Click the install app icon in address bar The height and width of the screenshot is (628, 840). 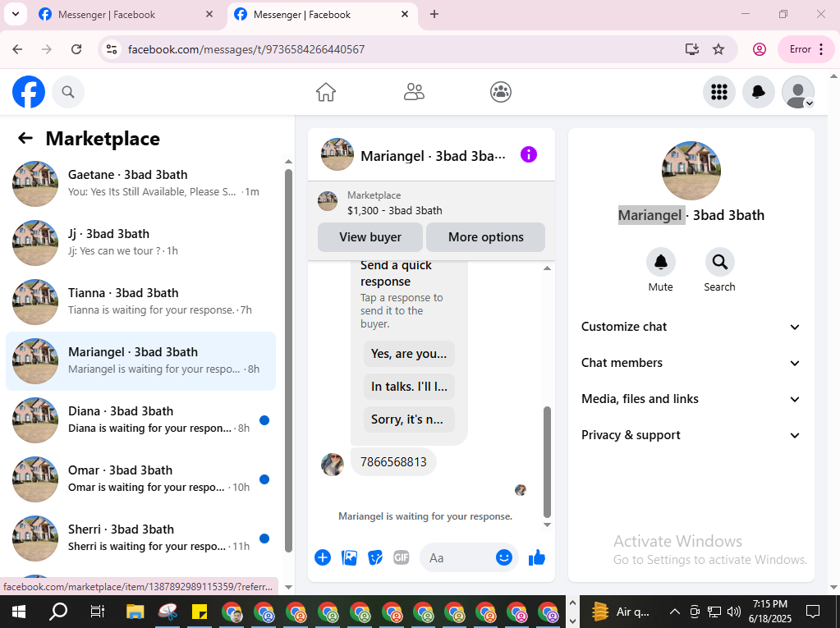pos(692,49)
